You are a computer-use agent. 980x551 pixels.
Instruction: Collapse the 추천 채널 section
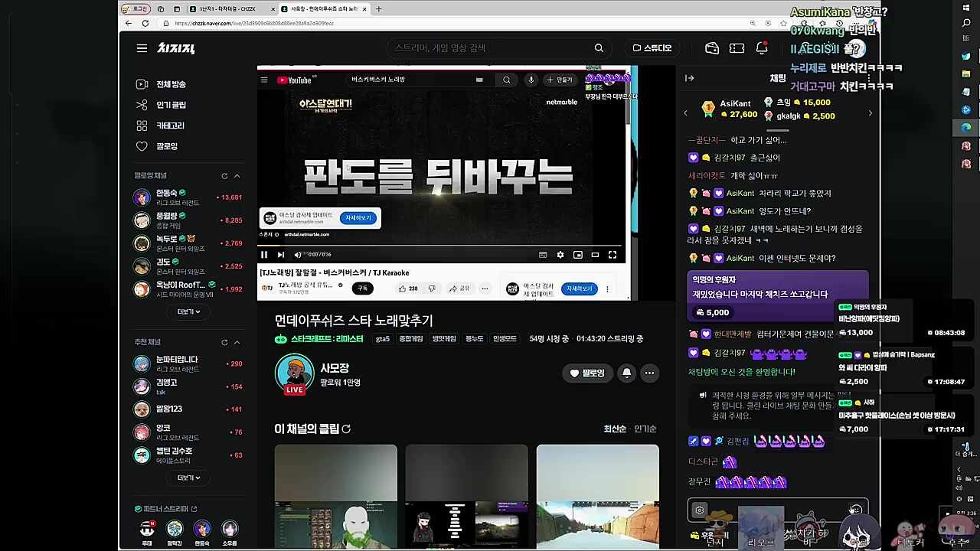coord(237,342)
